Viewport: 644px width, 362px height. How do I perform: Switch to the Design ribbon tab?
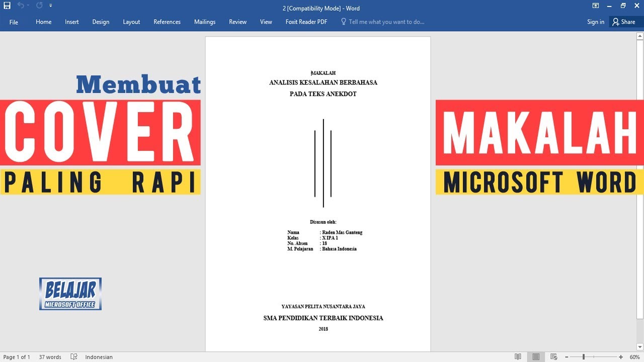(x=101, y=22)
